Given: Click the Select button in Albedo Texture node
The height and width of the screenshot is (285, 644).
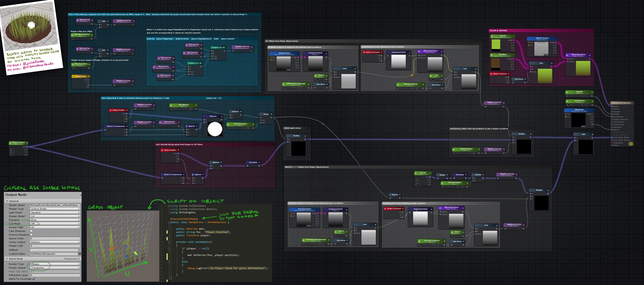Looking at the screenshot, I should 546,55.
